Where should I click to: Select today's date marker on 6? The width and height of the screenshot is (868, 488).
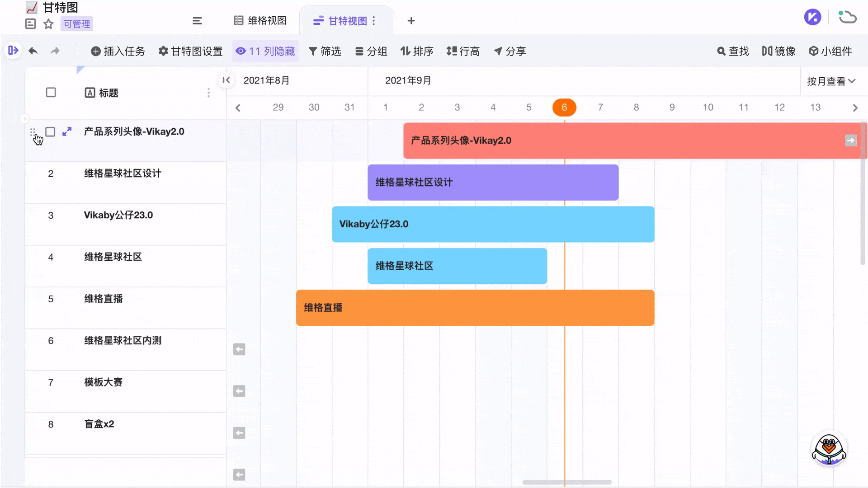[x=564, y=108]
